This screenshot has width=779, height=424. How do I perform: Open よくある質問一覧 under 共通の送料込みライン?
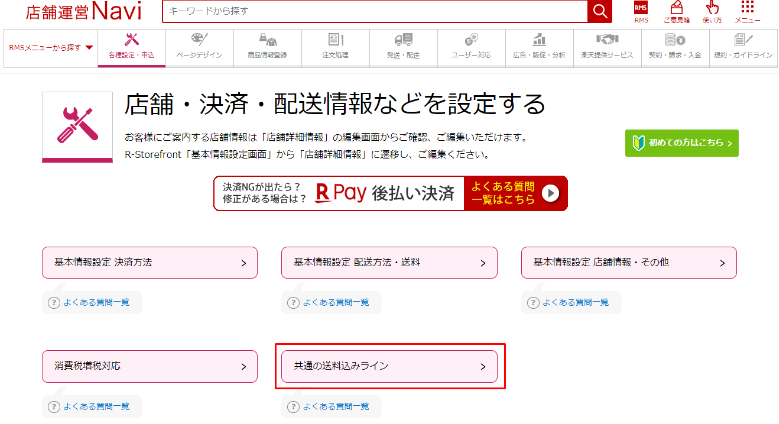(331, 407)
